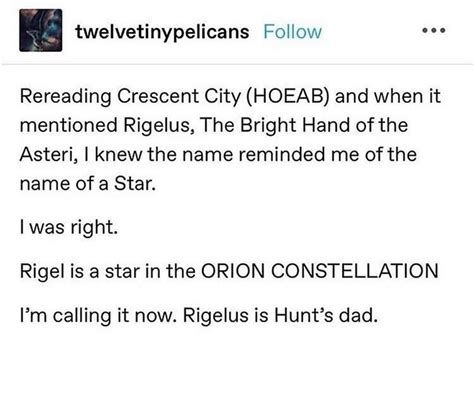Click the 'I'm calling it now.' sentence
This screenshot has height=397, width=474.
pyautogui.click(x=98, y=315)
